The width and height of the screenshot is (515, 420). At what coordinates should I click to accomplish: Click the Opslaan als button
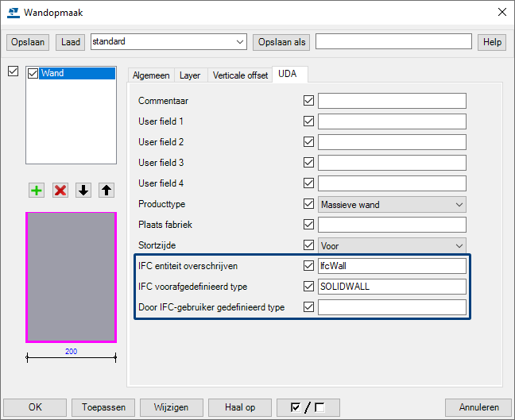(x=281, y=41)
